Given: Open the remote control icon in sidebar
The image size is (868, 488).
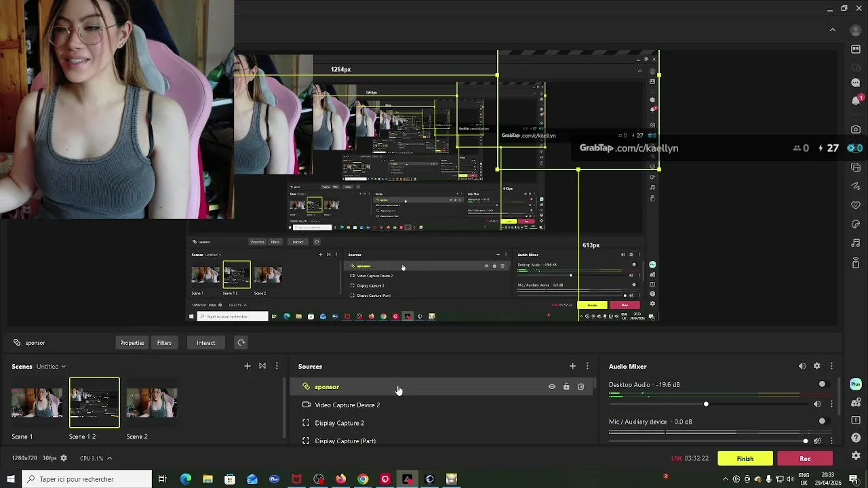Looking at the screenshot, I should [856, 262].
